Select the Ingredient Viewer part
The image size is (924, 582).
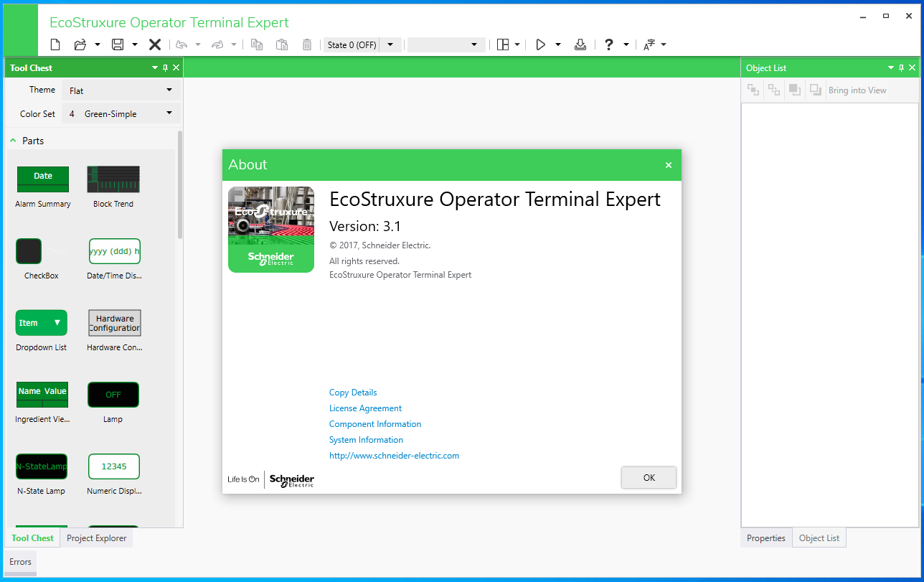[x=42, y=402]
